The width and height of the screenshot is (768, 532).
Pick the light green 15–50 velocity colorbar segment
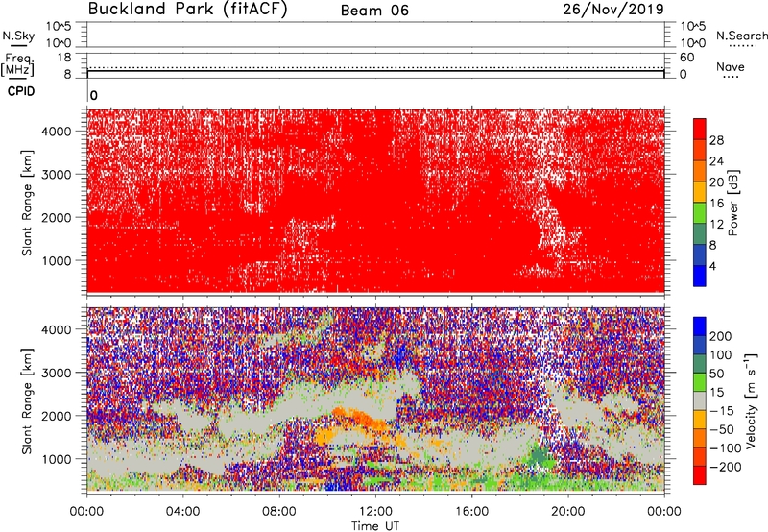[700, 382]
